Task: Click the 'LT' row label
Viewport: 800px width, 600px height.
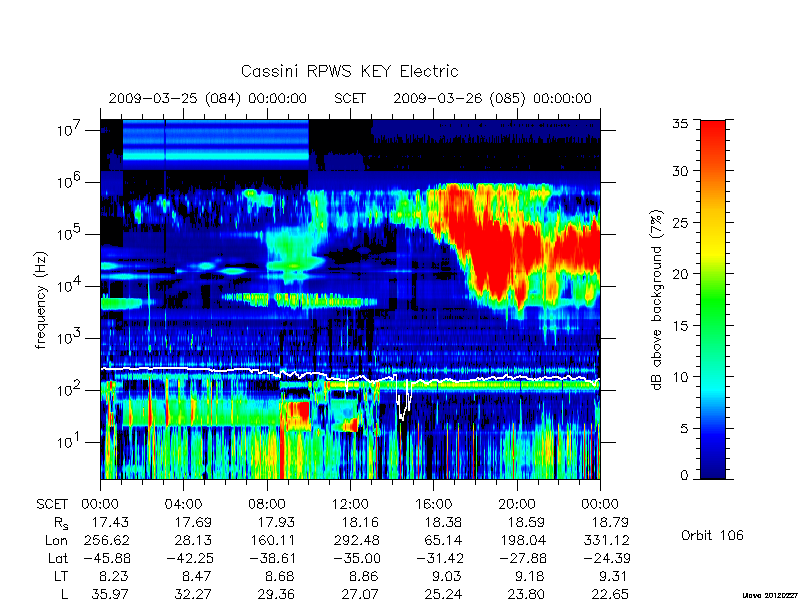Action: click(x=60, y=576)
